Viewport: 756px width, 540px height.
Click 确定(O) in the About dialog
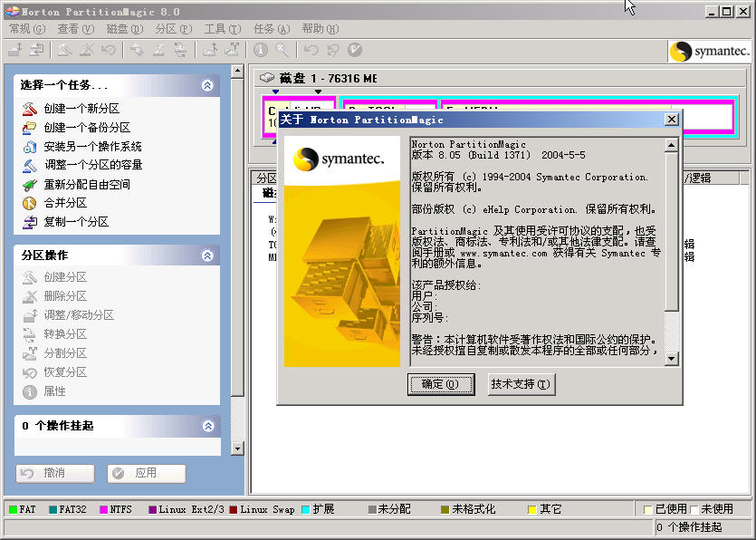point(441,384)
